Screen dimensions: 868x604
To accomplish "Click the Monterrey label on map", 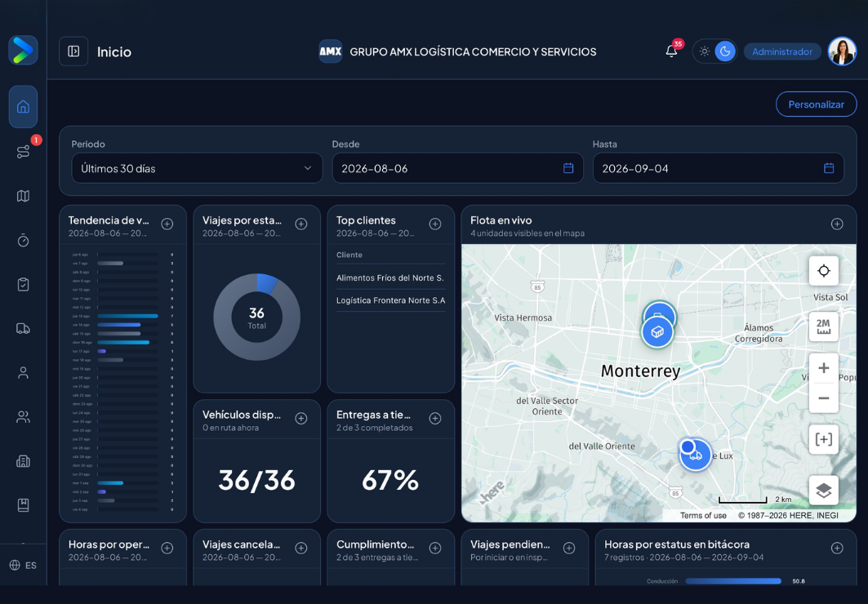I will [640, 371].
